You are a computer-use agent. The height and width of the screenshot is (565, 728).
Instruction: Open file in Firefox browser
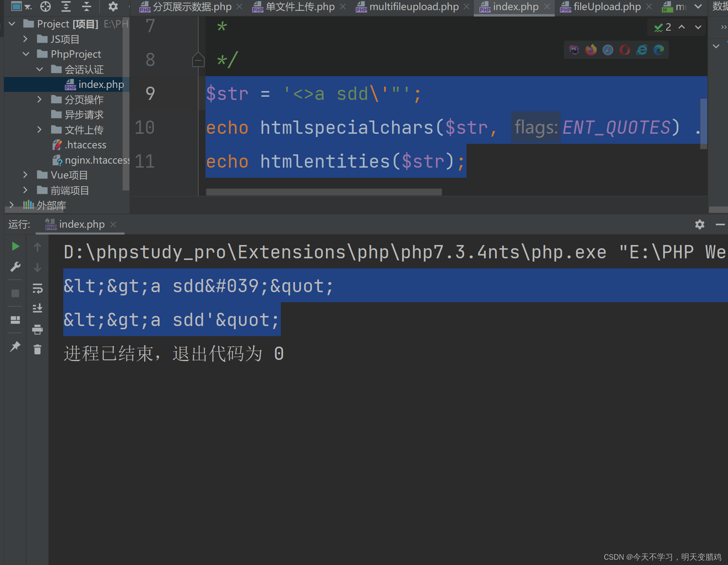(x=591, y=50)
